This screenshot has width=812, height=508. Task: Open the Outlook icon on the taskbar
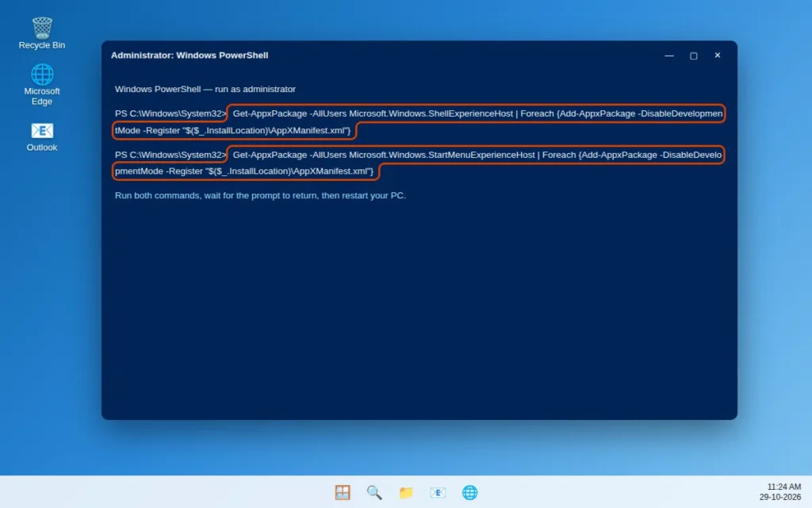point(438,492)
